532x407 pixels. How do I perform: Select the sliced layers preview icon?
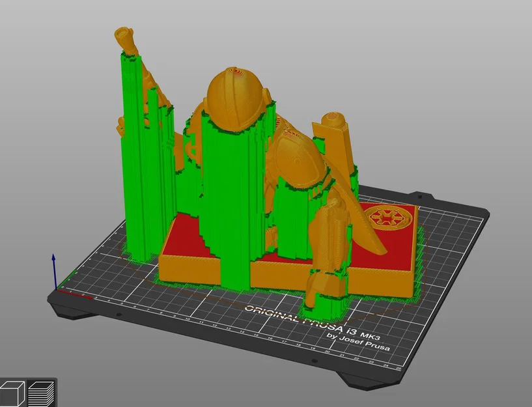(42, 393)
